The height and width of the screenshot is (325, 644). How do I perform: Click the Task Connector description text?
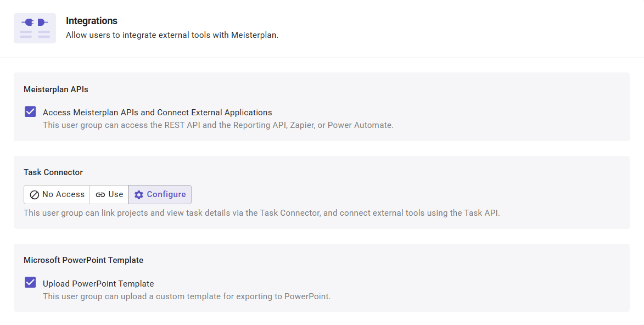261,213
